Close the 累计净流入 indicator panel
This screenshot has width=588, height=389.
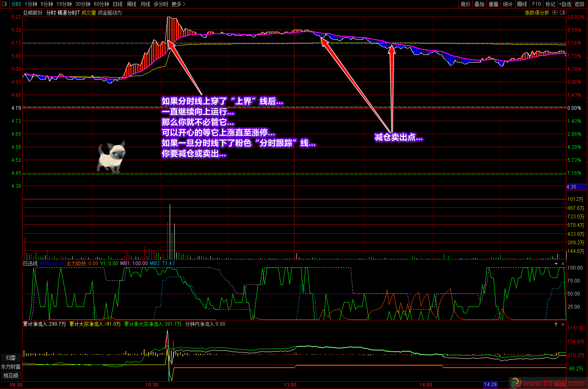coord(563,324)
